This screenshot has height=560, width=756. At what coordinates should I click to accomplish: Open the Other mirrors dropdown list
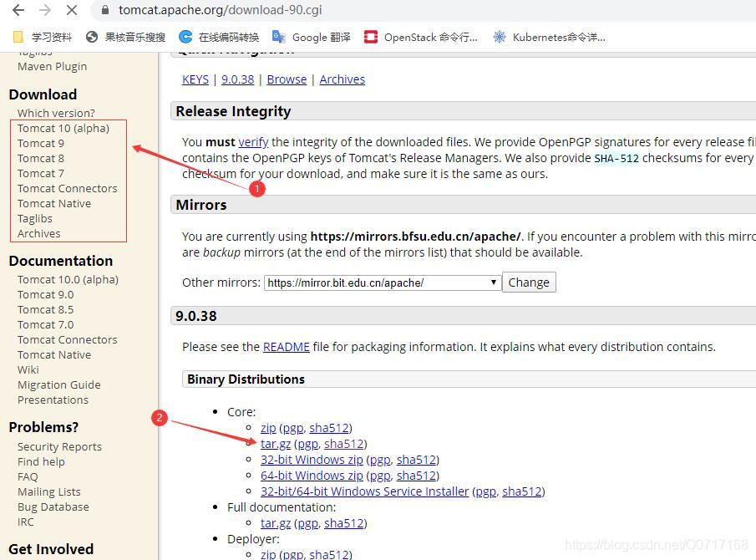[x=382, y=283]
